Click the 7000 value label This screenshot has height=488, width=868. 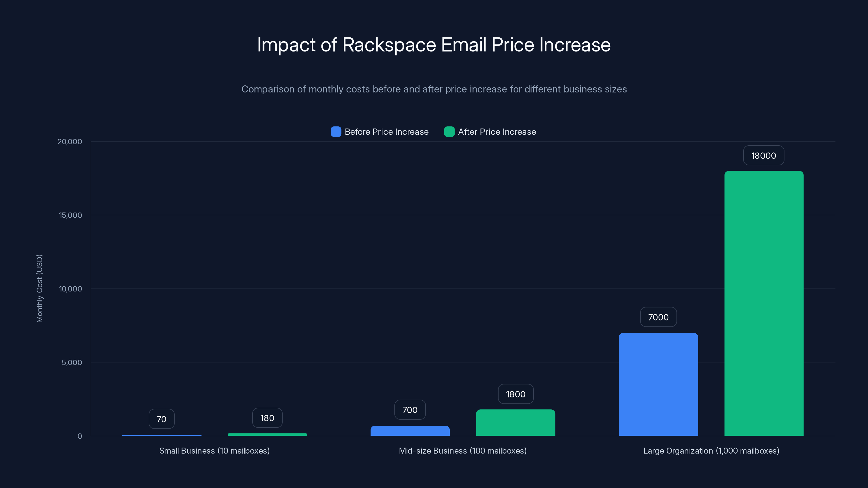[x=658, y=317]
